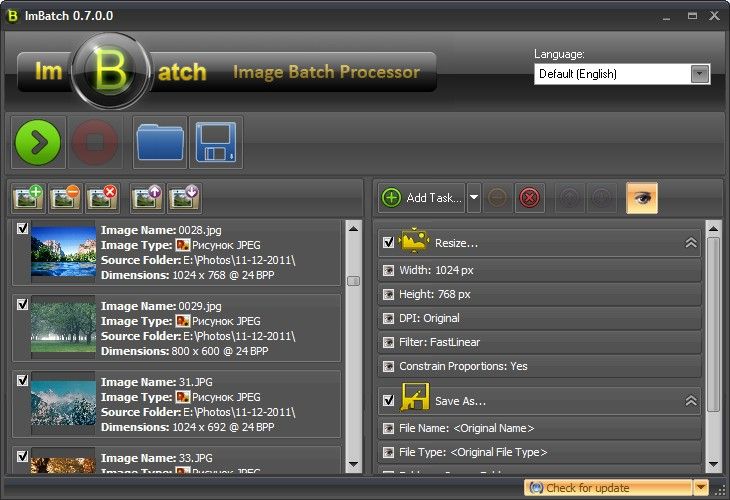Viewport: 730px width, 500px height.
Task: Click the floppy disk Save icon
Action: [215, 142]
